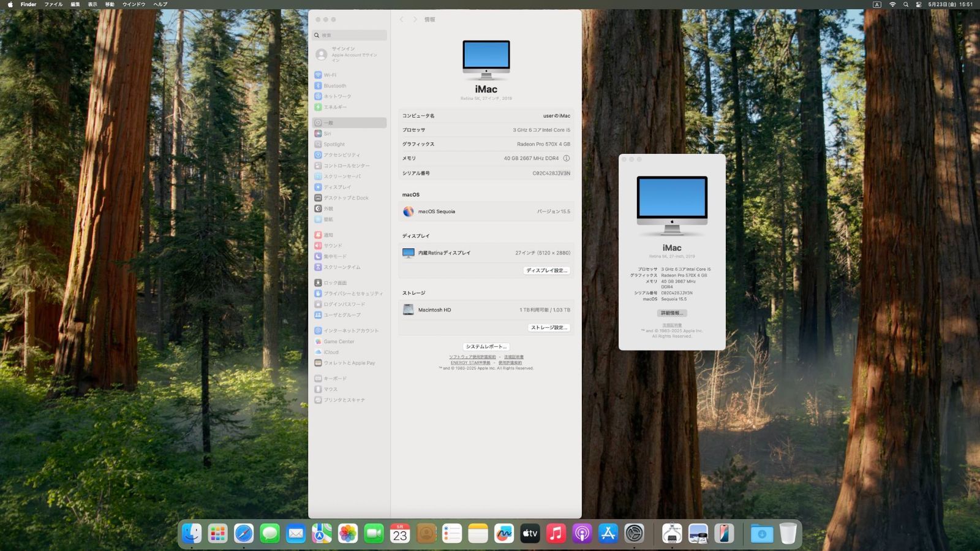Image resolution: width=980 pixels, height=551 pixels.
Task: Select サウンド in the settings sidebar
Action: [x=349, y=246]
